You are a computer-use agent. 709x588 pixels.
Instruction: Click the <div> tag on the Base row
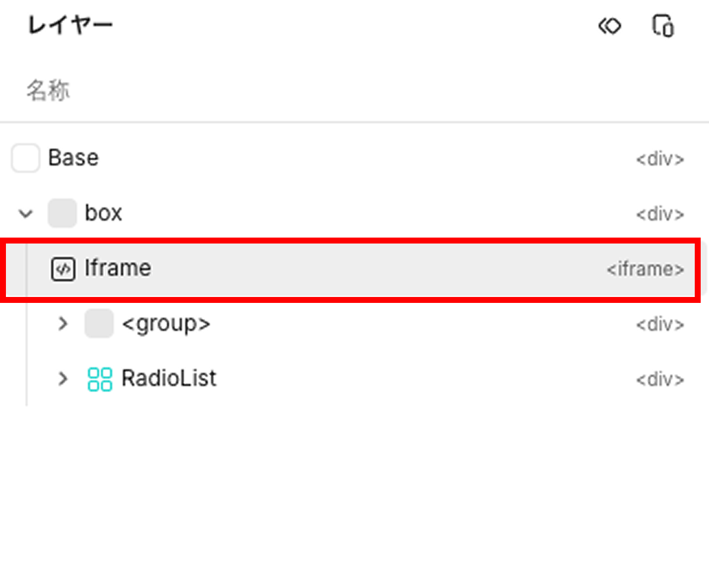click(660, 159)
